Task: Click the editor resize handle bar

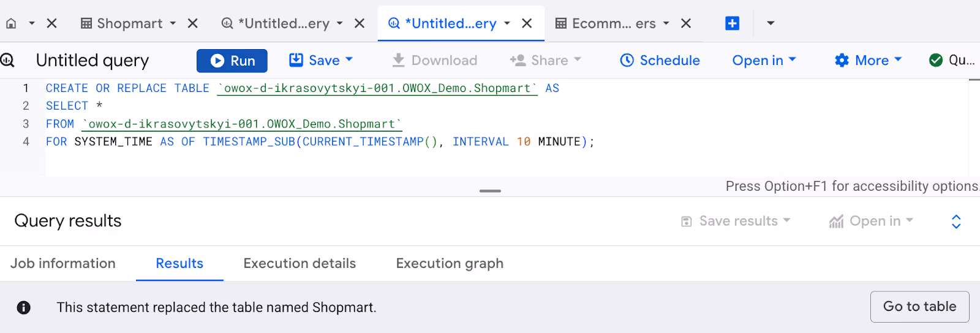Action: pos(490,191)
